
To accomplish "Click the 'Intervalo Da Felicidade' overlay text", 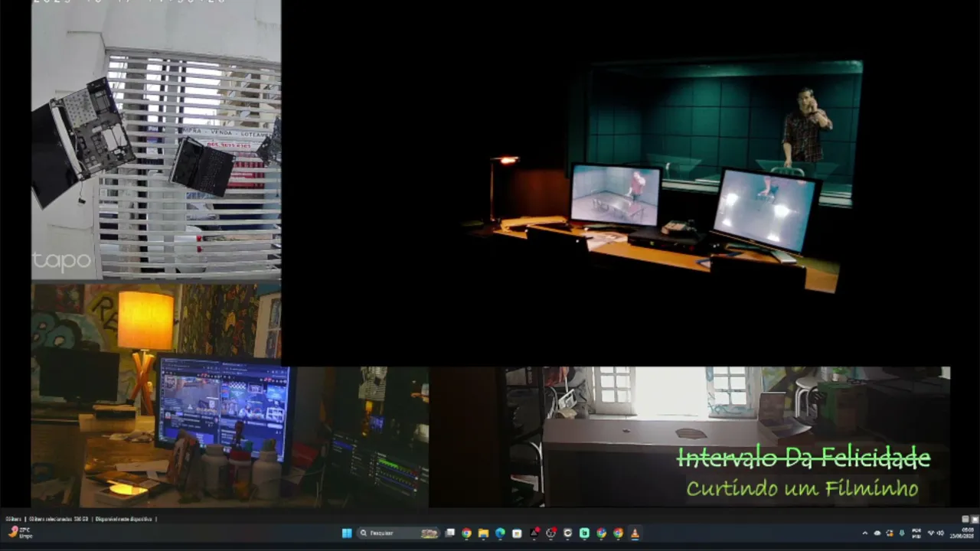I will pos(803,458).
